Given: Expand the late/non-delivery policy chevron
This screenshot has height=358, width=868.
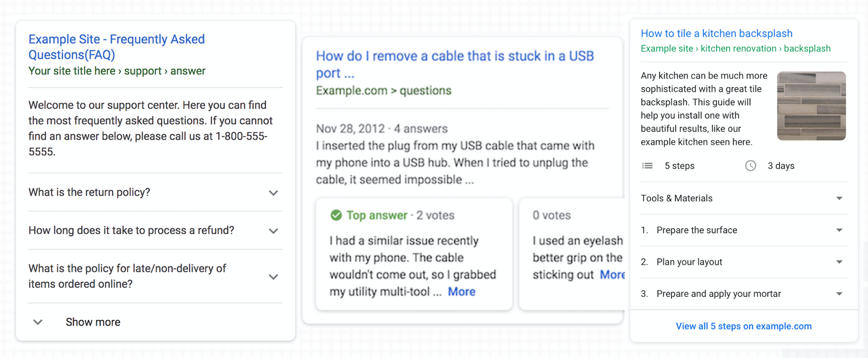Looking at the screenshot, I should click(273, 277).
